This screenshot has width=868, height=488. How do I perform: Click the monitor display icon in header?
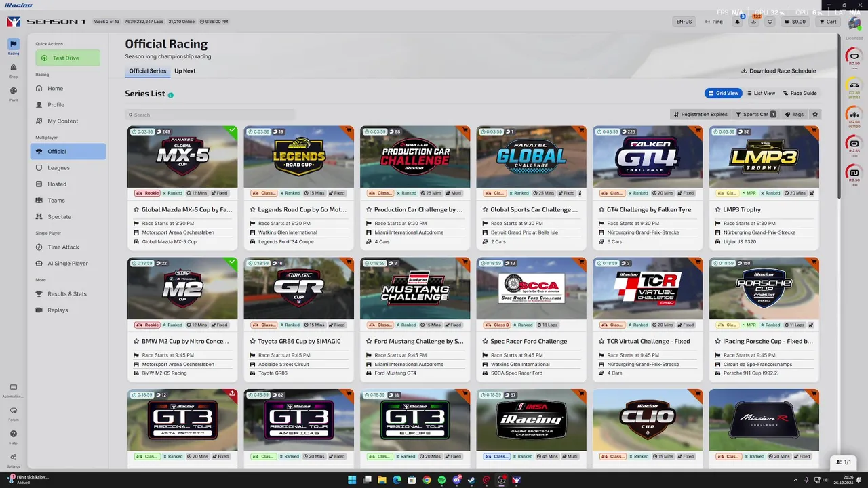pyautogui.click(x=770, y=22)
